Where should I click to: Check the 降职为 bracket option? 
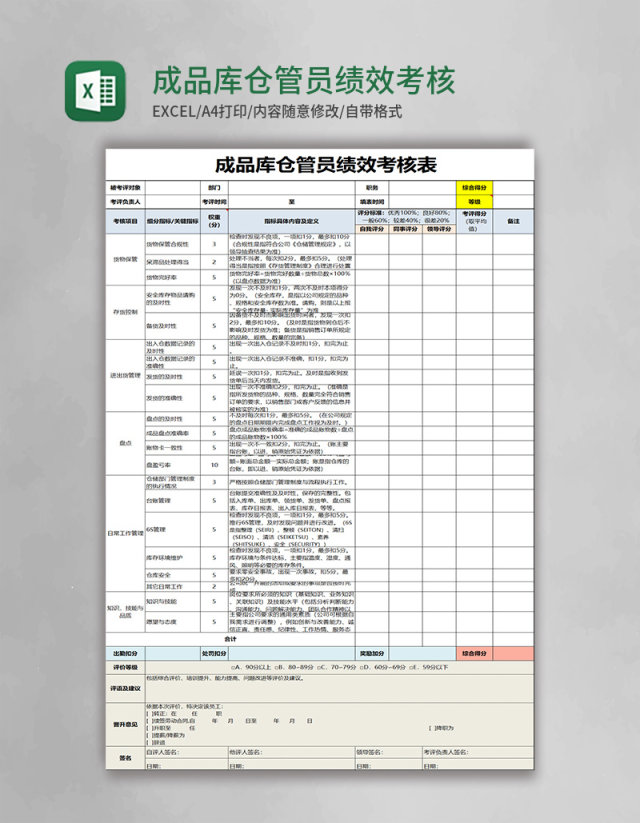point(431,729)
